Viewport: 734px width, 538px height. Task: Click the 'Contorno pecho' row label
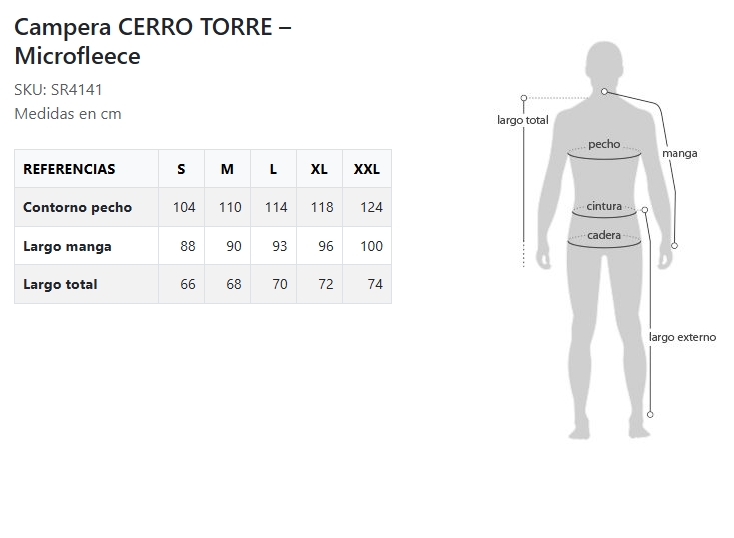click(x=77, y=207)
